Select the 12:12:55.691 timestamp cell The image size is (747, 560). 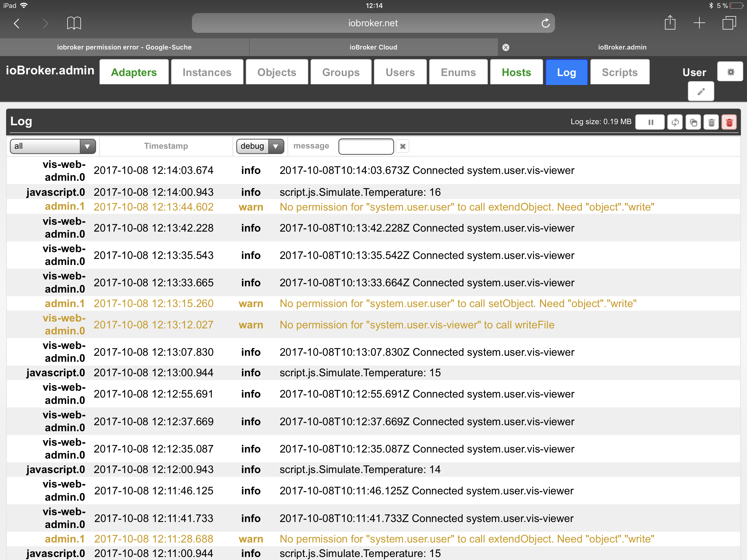coord(153,394)
